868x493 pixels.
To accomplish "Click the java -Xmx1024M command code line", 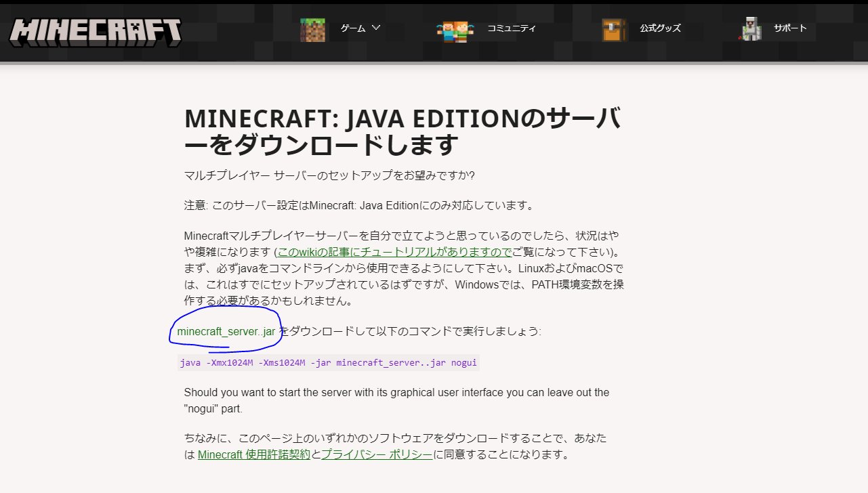I will (x=329, y=363).
